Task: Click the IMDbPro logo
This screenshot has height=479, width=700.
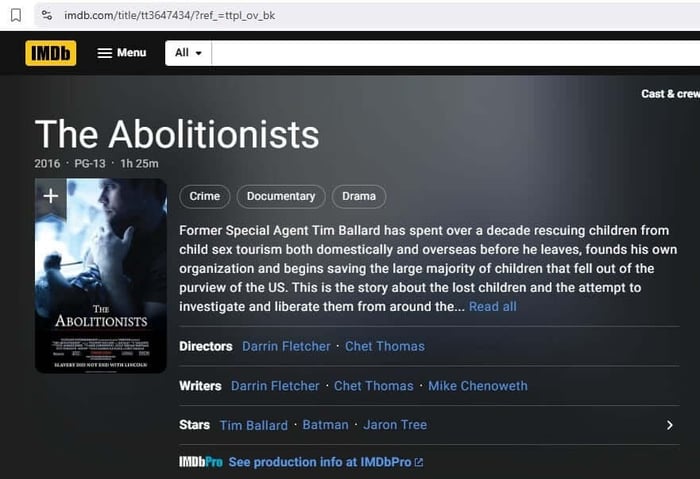Action: [x=200, y=462]
